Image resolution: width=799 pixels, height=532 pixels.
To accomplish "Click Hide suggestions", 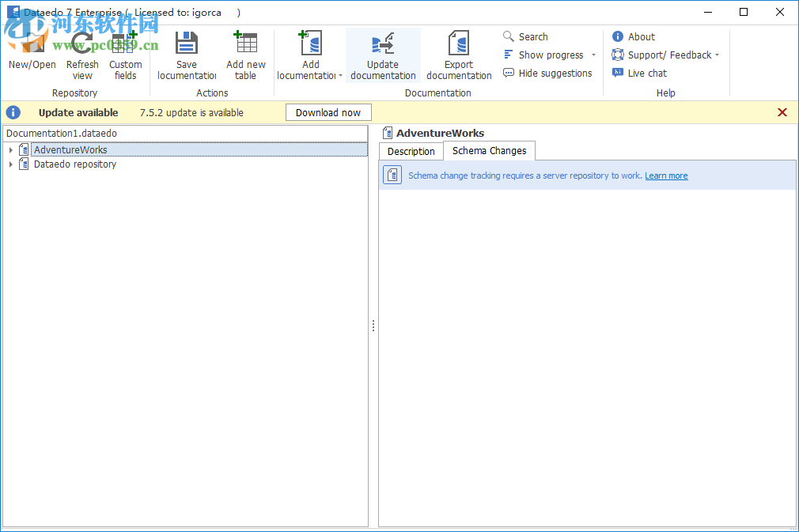I will [x=547, y=74].
